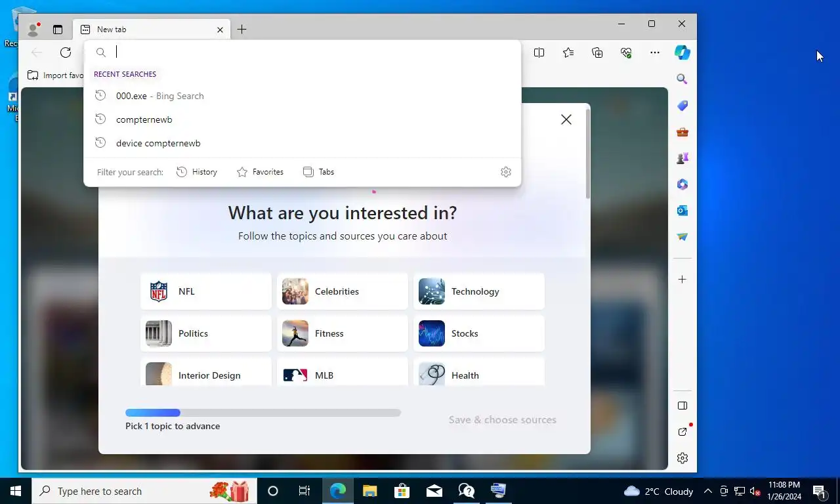Click Import favorites in bookmarks bar
The height and width of the screenshot is (504, 840).
pos(56,75)
